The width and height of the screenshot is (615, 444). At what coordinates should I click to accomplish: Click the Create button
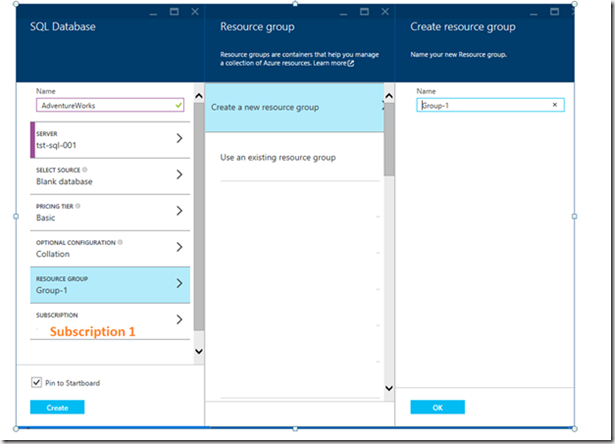(x=57, y=407)
